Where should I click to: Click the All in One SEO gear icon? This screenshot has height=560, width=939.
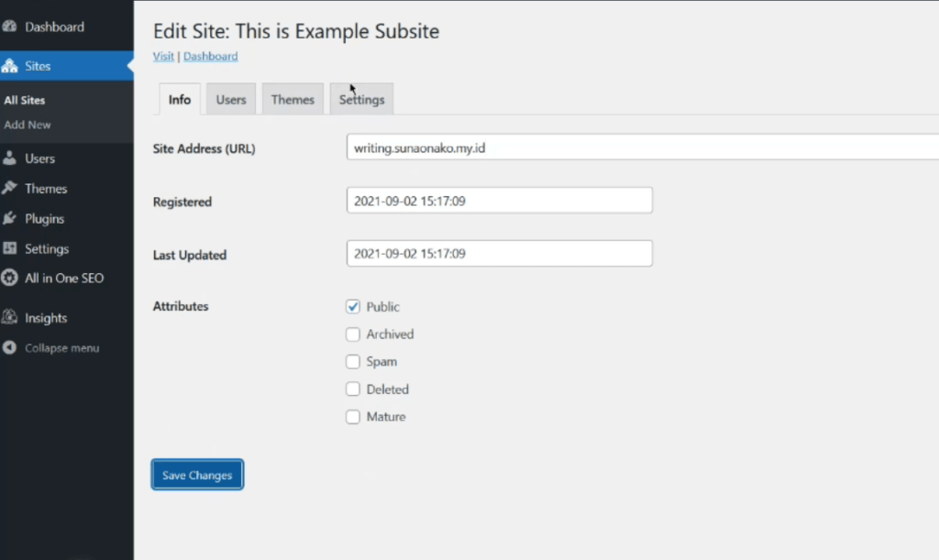10,278
